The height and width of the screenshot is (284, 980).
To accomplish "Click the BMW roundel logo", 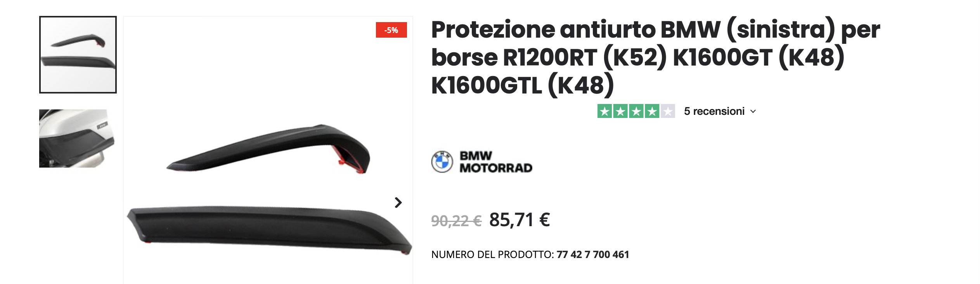I will (x=442, y=162).
